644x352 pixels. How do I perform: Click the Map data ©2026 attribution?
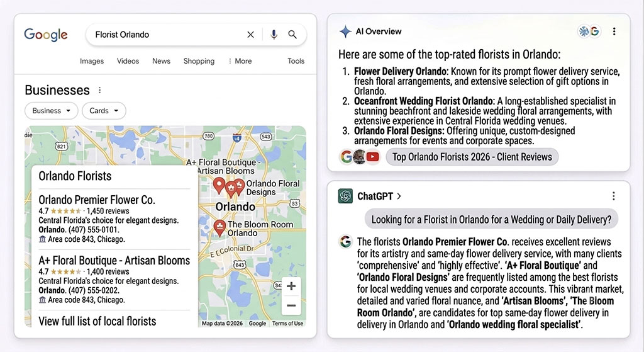222,323
